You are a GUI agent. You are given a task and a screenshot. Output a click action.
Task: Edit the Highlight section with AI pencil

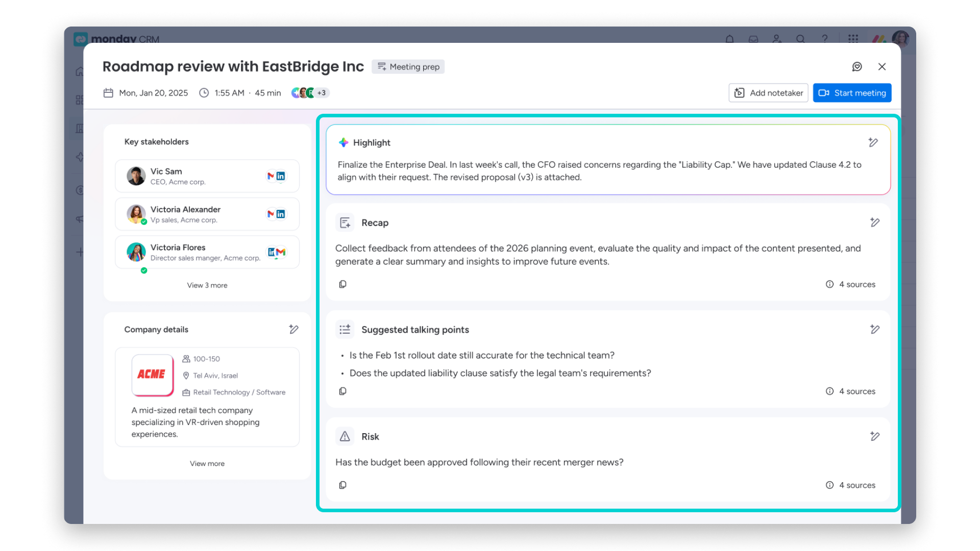873,142
